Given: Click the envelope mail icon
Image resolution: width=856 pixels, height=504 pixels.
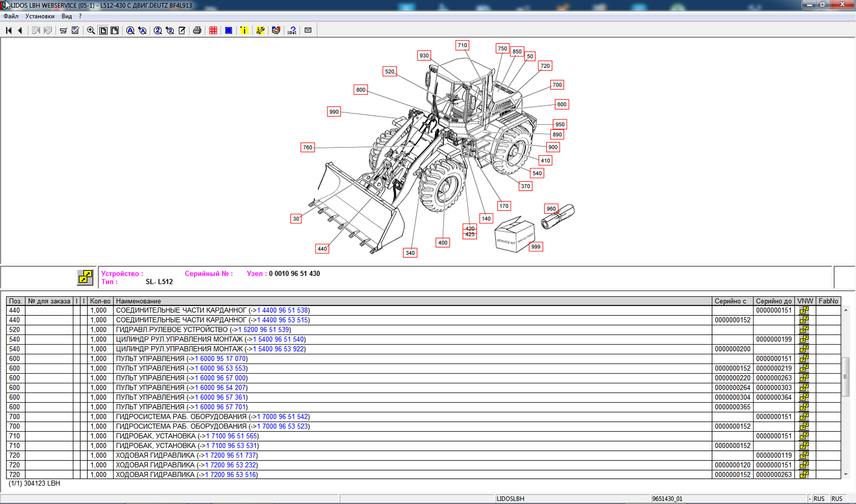Looking at the screenshot, I should point(308,30).
